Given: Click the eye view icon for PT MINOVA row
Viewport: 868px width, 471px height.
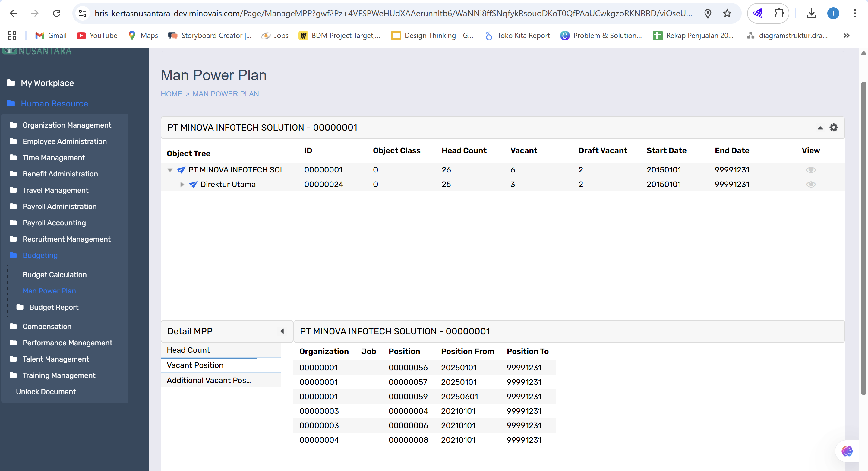Looking at the screenshot, I should tap(811, 170).
